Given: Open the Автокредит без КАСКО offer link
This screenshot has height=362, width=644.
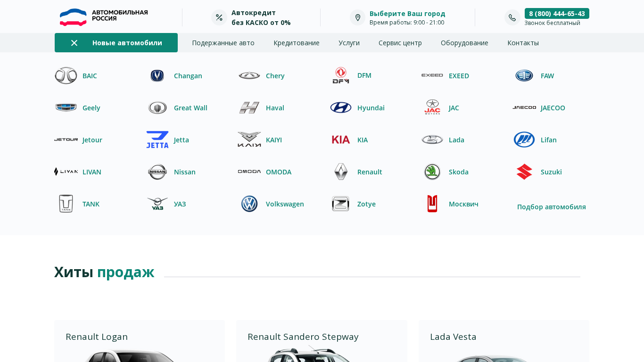Looking at the screenshot, I should [261, 17].
